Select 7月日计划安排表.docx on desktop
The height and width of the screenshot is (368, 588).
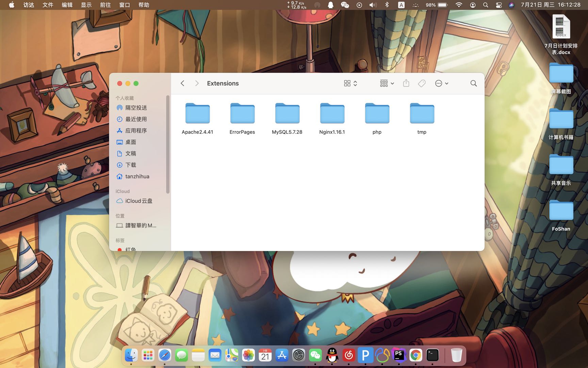point(561,34)
